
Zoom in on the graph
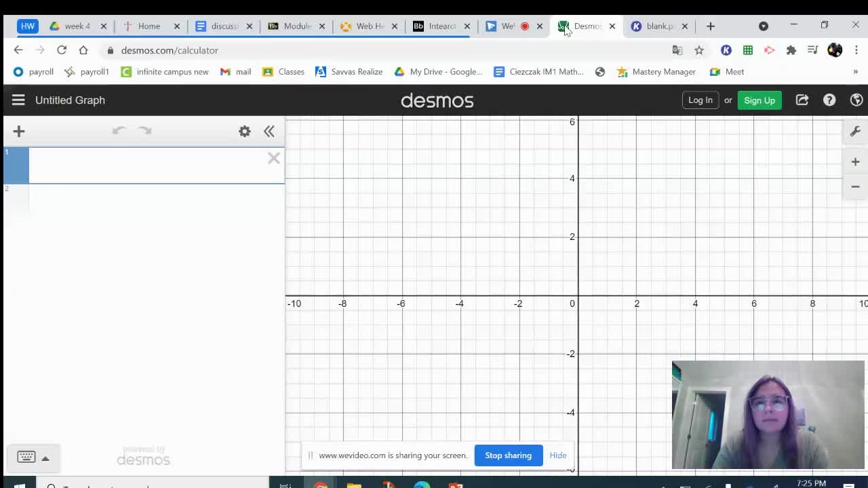tap(855, 162)
